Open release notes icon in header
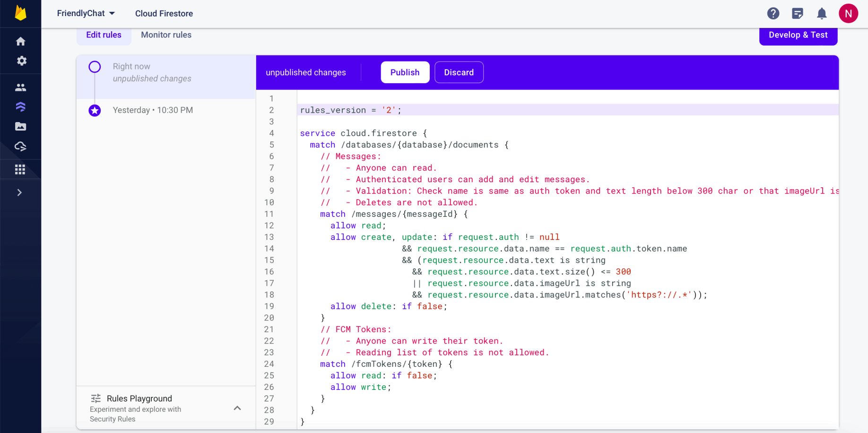The width and height of the screenshot is (868, 433). [x=797, y=13]
